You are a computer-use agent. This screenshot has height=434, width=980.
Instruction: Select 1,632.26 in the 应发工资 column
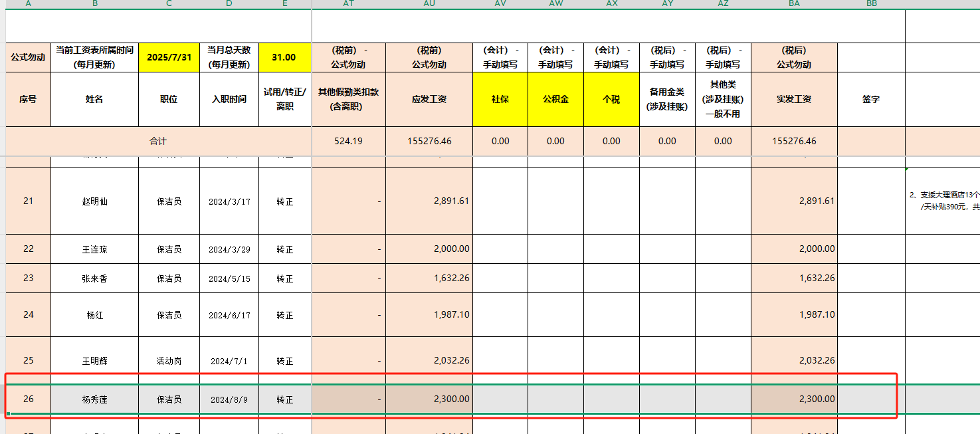coord(429,278)
